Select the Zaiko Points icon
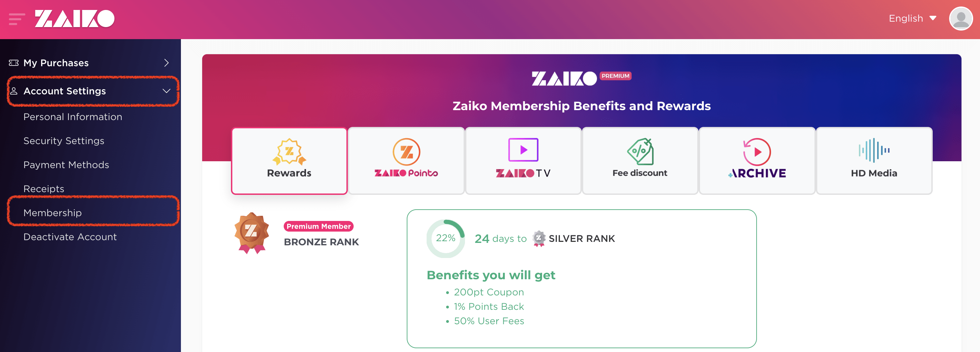This screenshot has width=980, height=352. (406, 152)
